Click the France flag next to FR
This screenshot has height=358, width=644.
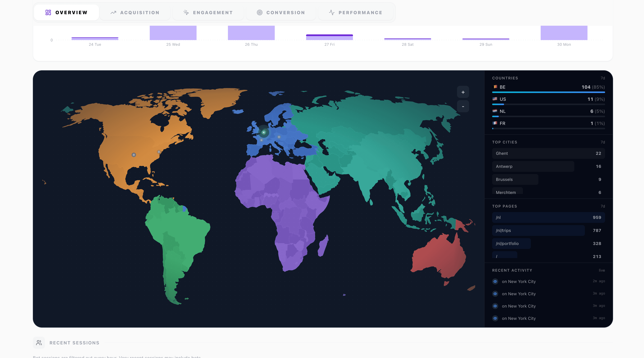[495, 123]
